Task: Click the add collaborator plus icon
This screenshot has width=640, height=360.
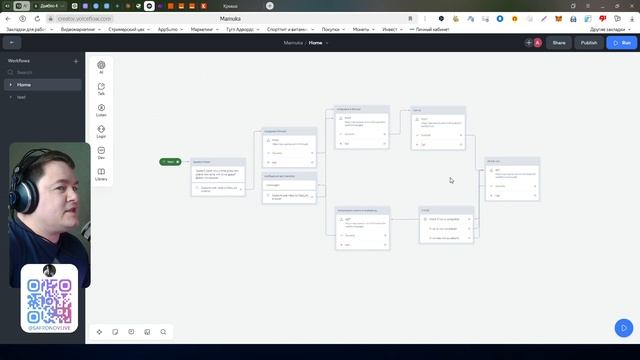Action: 529,42
